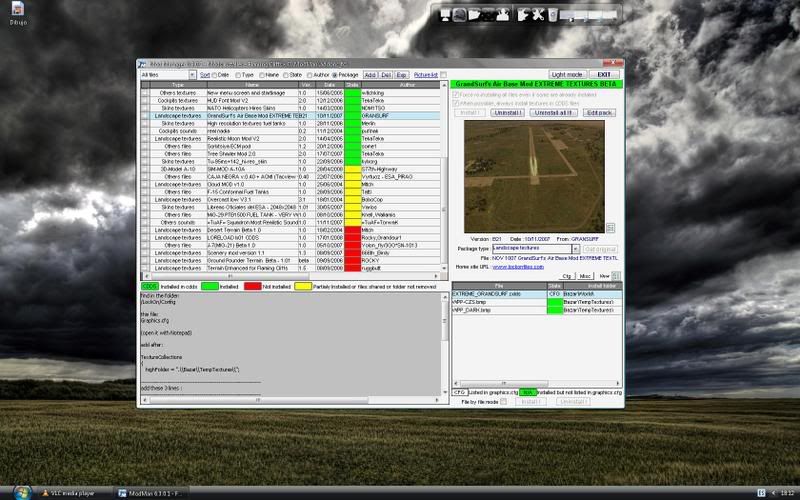The height and width of the screenshot is (500, 800).
Task: Click the Ver column header
Action: pyautogui.click(x=307, y=85)
